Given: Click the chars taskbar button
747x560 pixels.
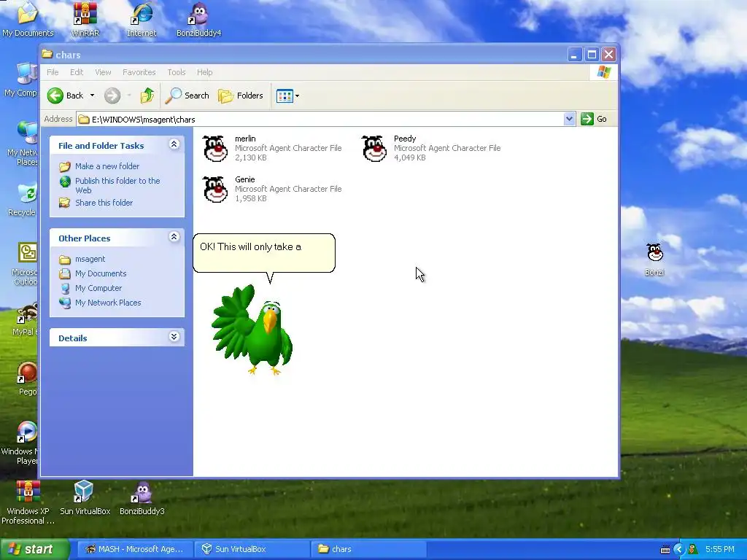Looking at the screenshot, I should click(368, 549).
